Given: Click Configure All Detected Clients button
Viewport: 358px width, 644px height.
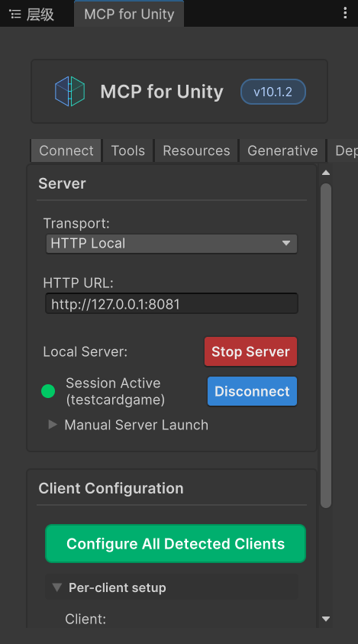Looking at the screenshot, I should 176,543.
